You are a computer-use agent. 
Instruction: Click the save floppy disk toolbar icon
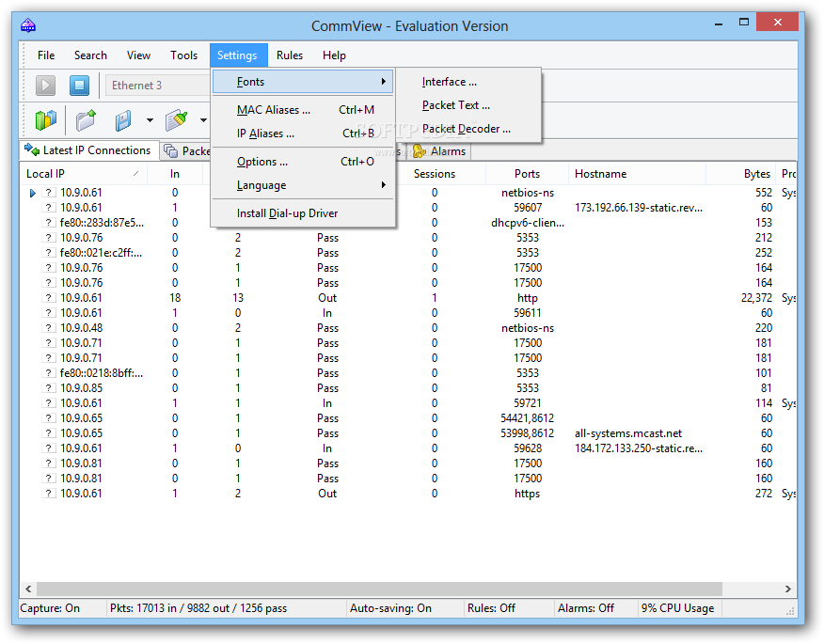(x=123, y=120)
